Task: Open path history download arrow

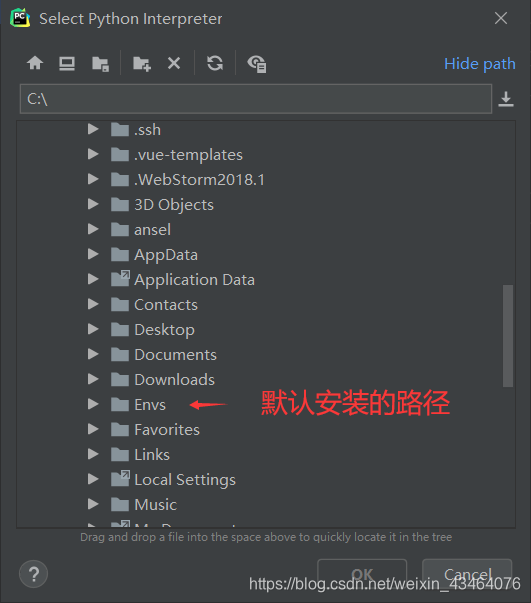Action: pos(506,99)
